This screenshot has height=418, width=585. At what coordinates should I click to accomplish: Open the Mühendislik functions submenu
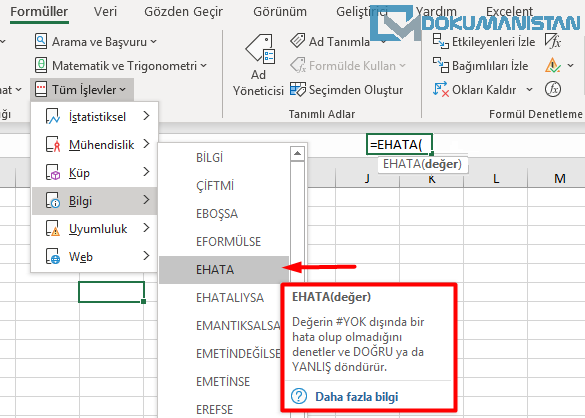click(x=94, y=144)
